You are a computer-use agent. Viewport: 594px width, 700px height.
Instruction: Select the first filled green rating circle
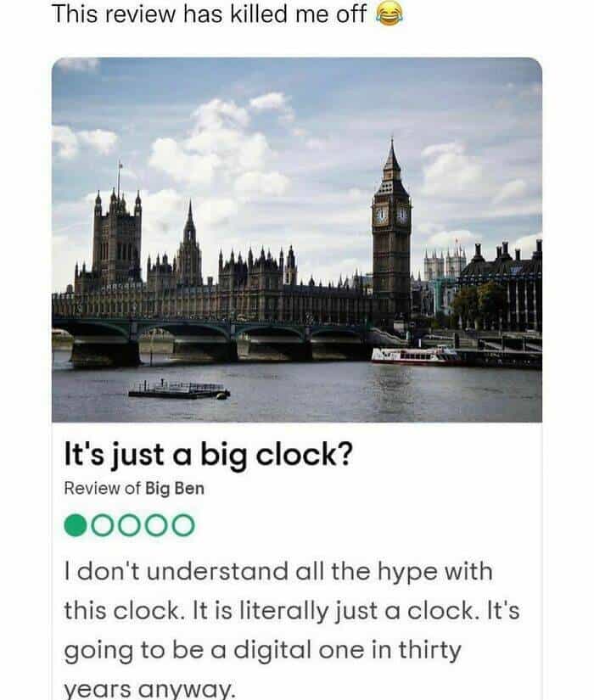76,525
